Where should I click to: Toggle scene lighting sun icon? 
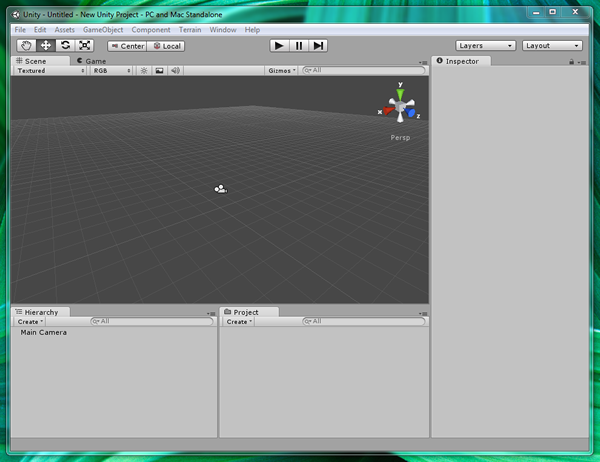144,71
